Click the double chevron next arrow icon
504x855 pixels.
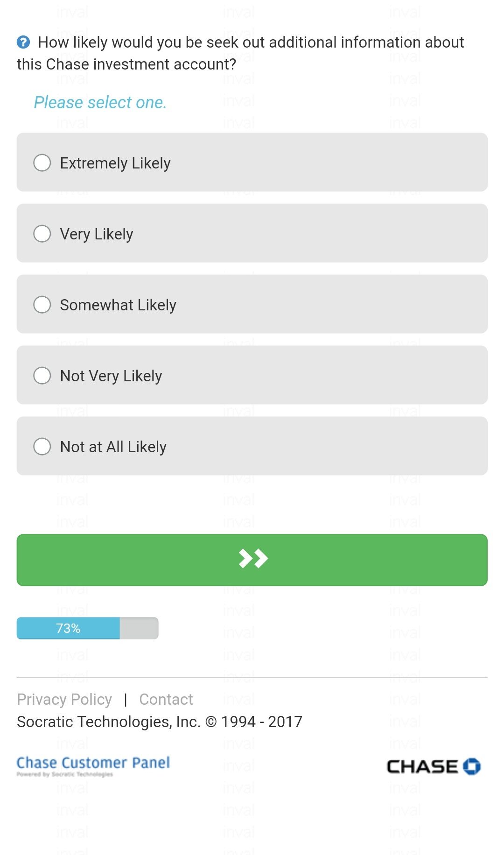253,559
